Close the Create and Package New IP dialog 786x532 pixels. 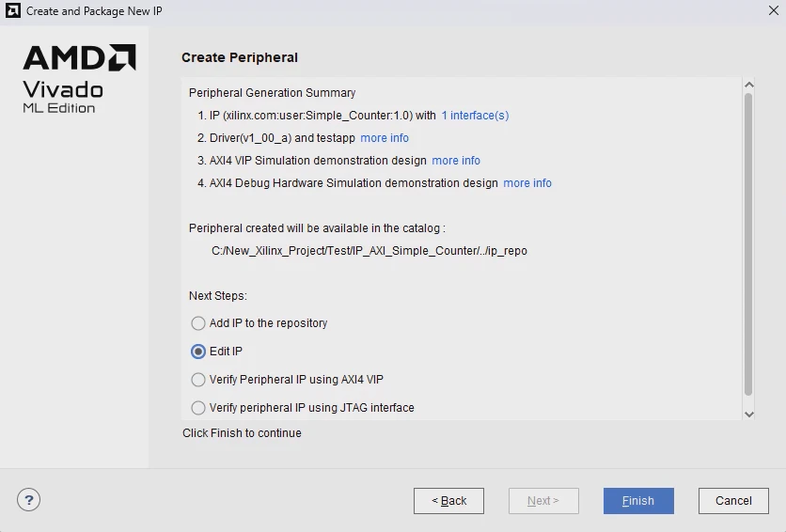click(x=772, y=10)
